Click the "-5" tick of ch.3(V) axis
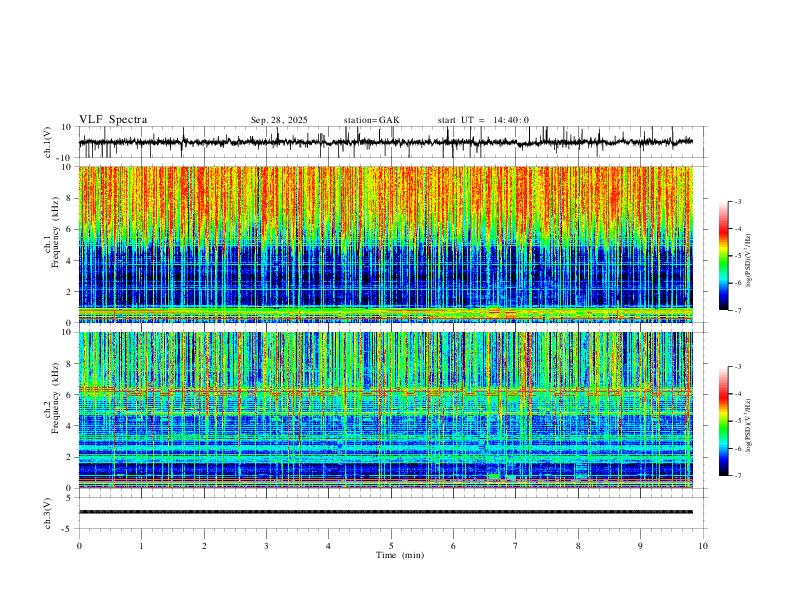Image resolution: width=792 pixels, height=612 pixels. (68, 529)
